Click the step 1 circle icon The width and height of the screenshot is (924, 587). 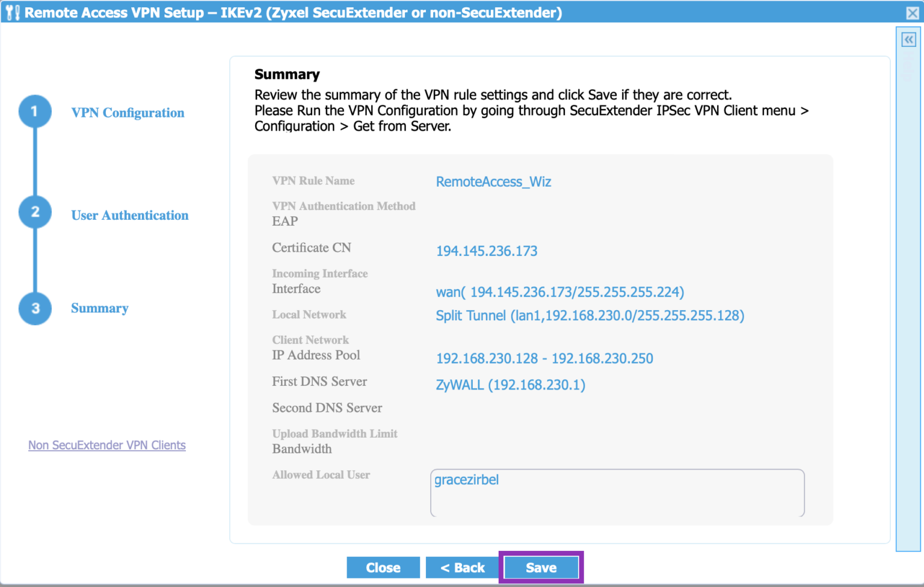coord(35,111)
